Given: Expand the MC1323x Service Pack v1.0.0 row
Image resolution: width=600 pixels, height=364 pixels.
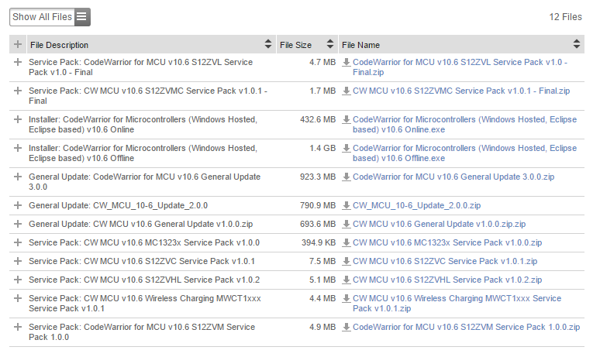Looking at the screenshot, I should tap(18, 242).
